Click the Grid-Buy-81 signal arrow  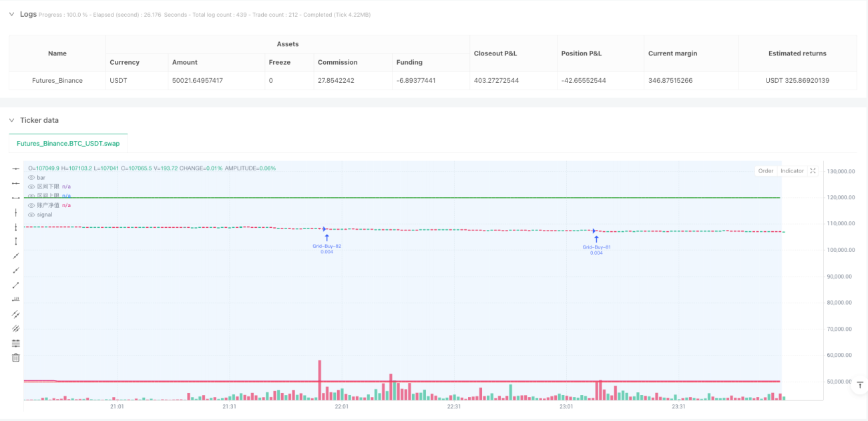pos(596,239)
